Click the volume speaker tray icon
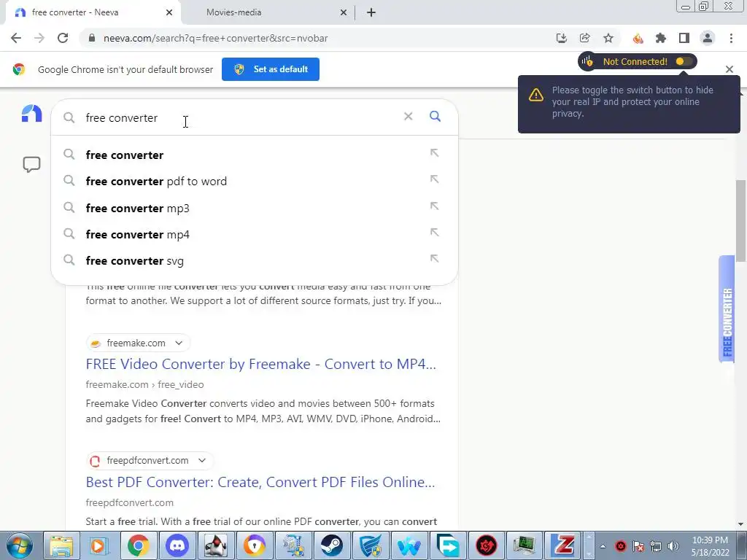 673,546
